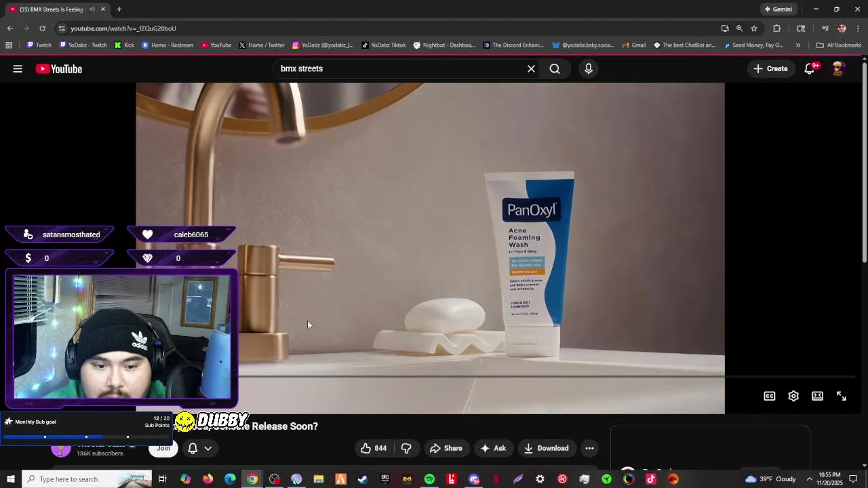Open the YoDabz Tiktok bookmark
The width and height of the screenshot is (868, 488).
tap(384, 45)
